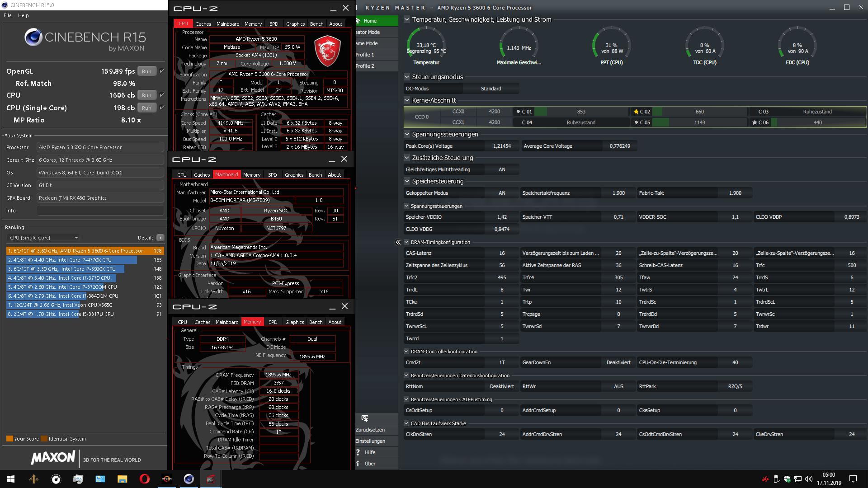The image size is (868, 488).
Task: Run the CPU (Single Core) benchmark
Action: [146, 108]
